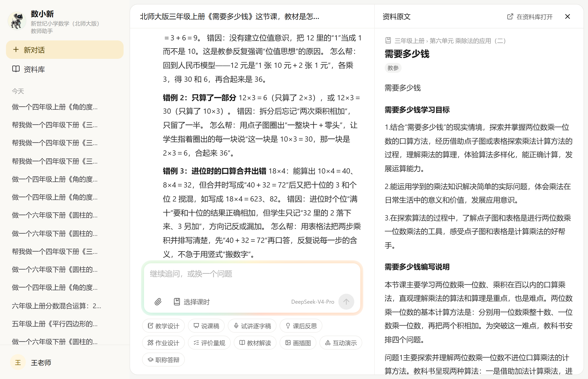Image resolution: width=588 pixels, height=379 pixels.
Task: Open first 做一个四年级上册《角的度... chat
Action: click(55, 107)
